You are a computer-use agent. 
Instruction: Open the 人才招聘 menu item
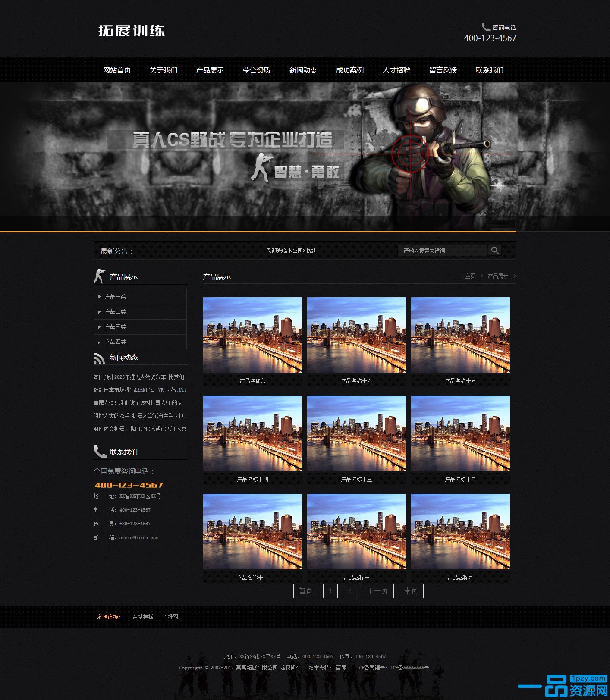pyautogui.click(x=396, y=70)
